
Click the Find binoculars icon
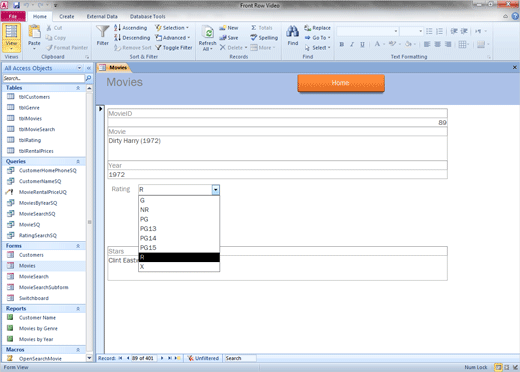point(293,32)
